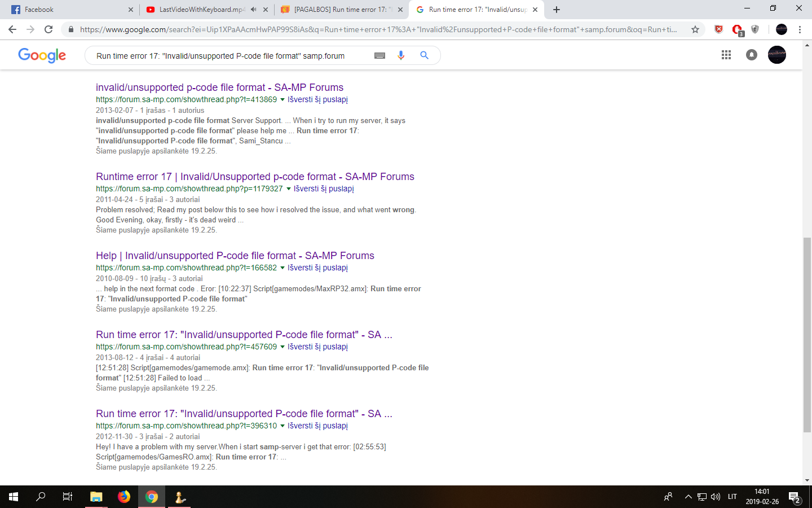Mute the LastVideoWithKeyboard tab audio icon
Viewport: 812px width, 508px height.
pyautogui.click(x=253, y=10)
